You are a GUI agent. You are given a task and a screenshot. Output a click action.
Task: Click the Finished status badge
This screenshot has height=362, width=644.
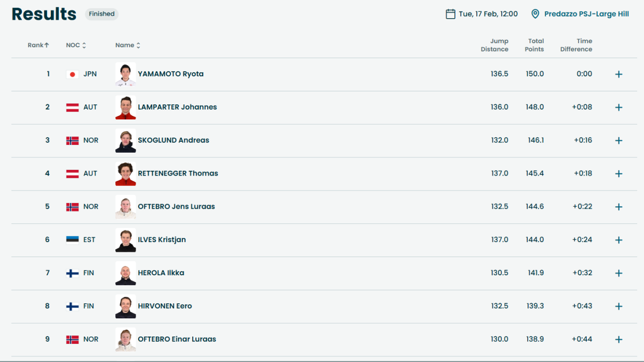102,14
